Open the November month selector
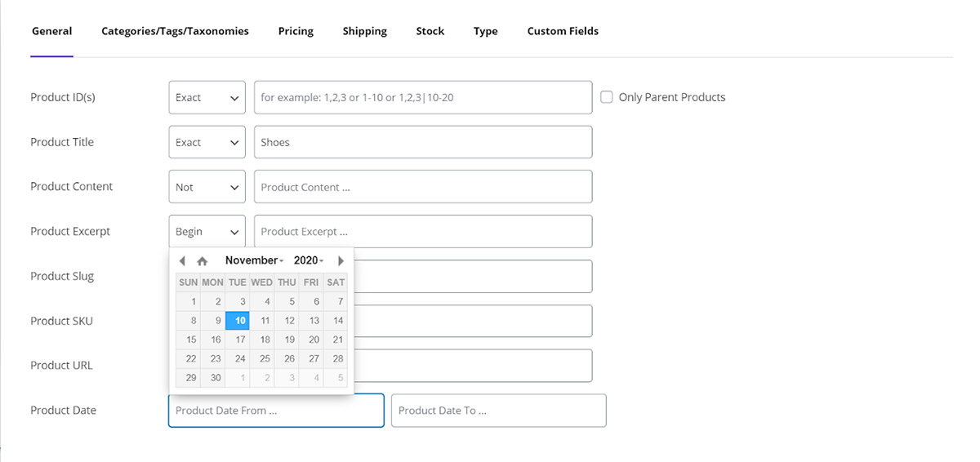This screenshot has width=980, height=462. coord(254,260)
